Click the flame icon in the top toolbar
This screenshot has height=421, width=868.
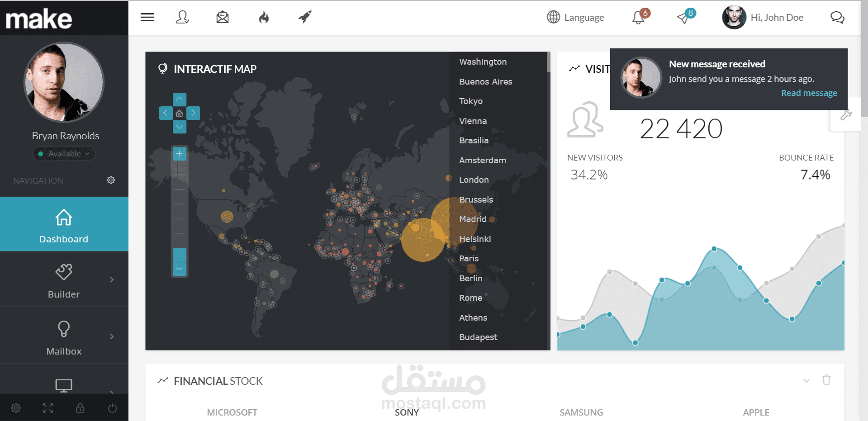pyautogui.click(x=264, y=17)
